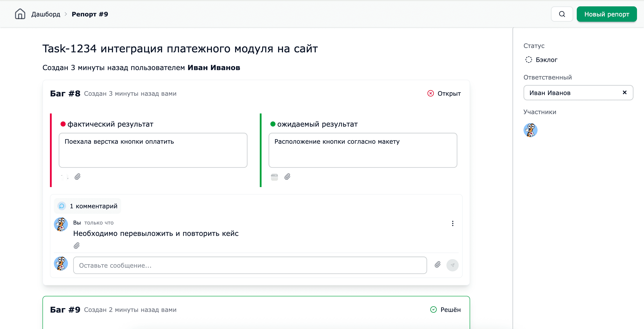
Task: Open the attachment thumbnail under ожидаемый результат
Action: (274, 177)
